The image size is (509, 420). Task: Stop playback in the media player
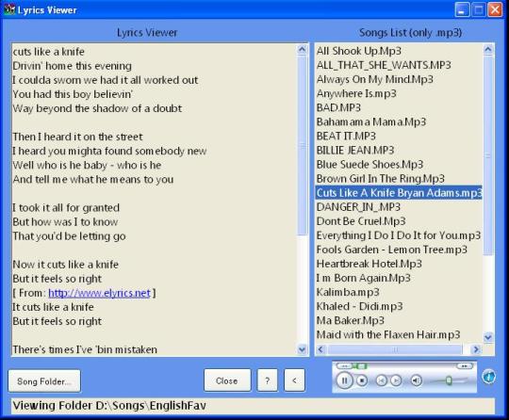tap(362, 380)
